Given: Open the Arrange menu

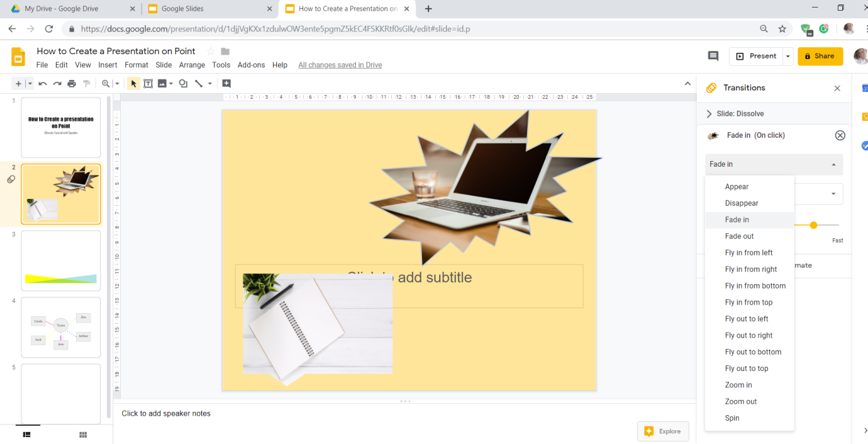Looking at the screenshot, I should click(x=192, y=65).
